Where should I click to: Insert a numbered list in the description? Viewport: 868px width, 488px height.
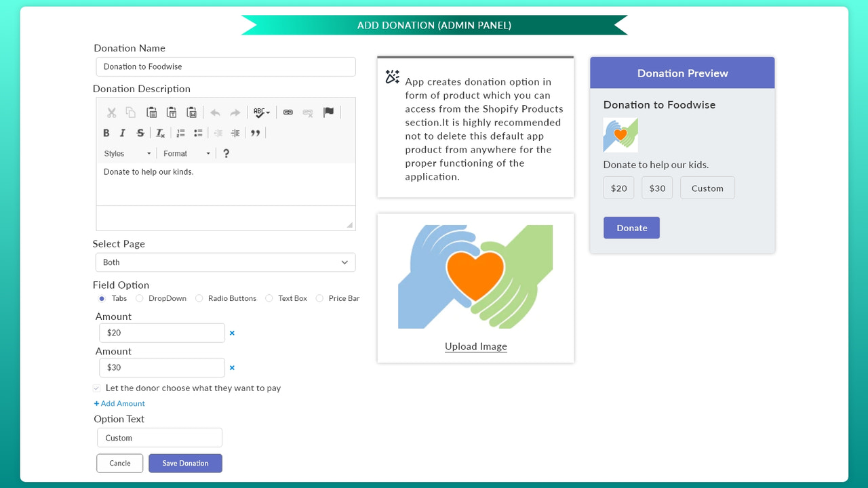tap(179, 133)
